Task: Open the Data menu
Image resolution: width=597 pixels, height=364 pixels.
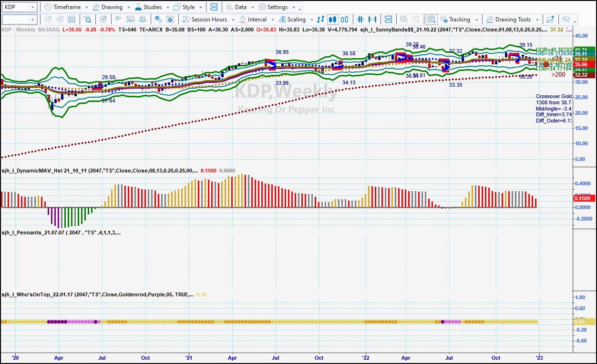Action: pyautogui.click(x=240, y=7)
